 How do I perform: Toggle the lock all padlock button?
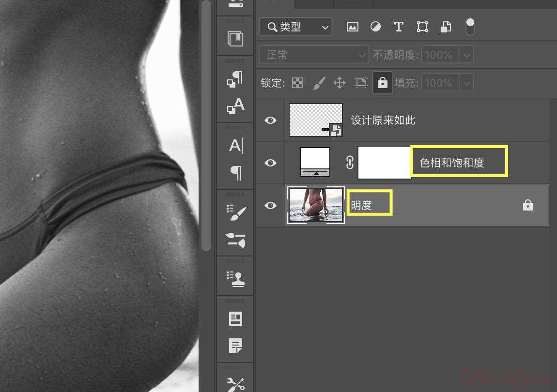(x=382, y=83)
